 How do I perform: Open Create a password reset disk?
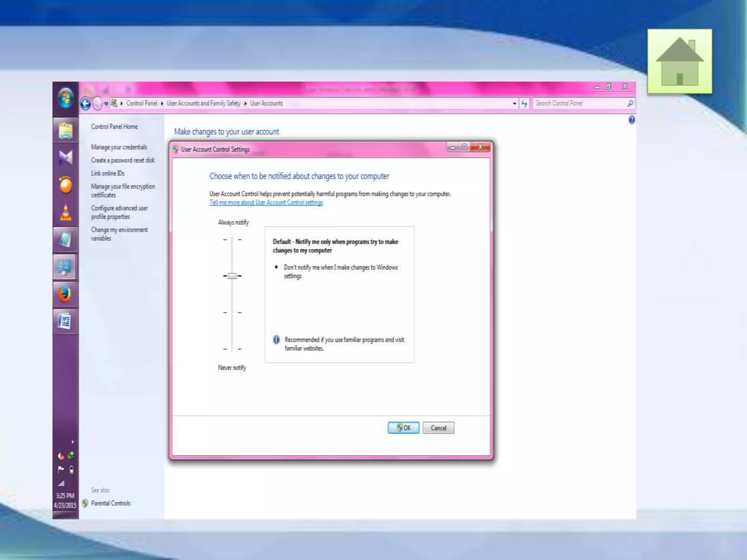[x=123, y=160]
